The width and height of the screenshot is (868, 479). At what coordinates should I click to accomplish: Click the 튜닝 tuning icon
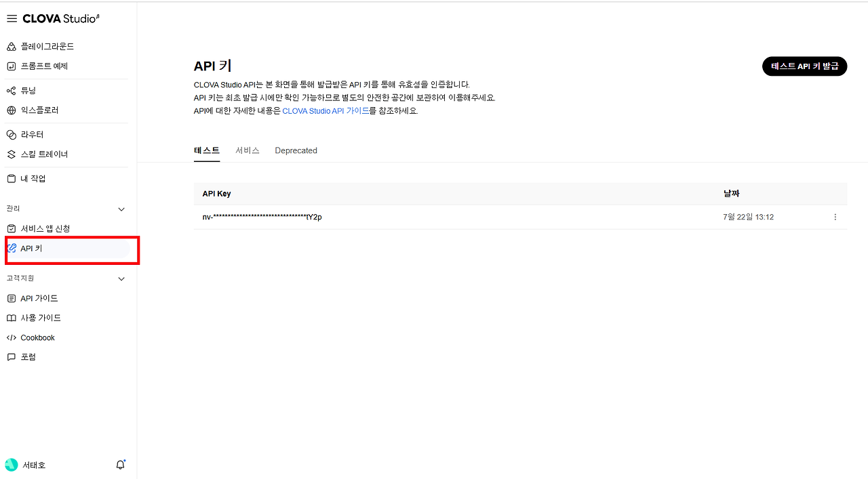[11, 91]
